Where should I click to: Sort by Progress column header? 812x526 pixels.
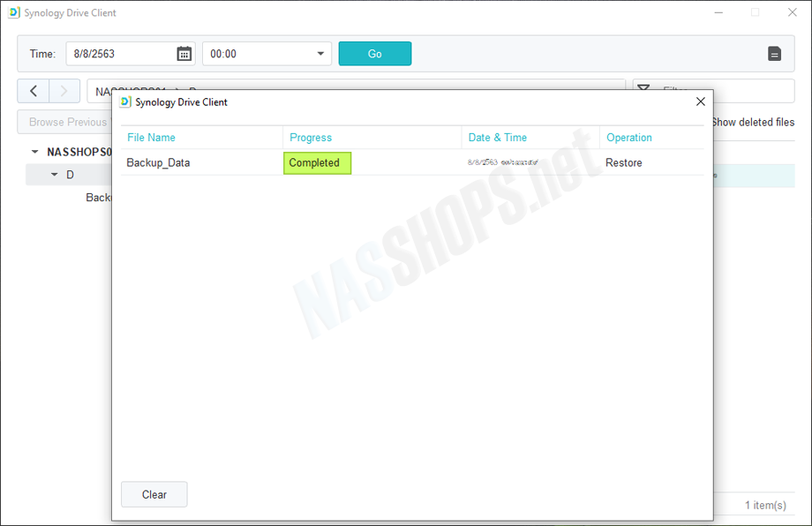(311, 138)
